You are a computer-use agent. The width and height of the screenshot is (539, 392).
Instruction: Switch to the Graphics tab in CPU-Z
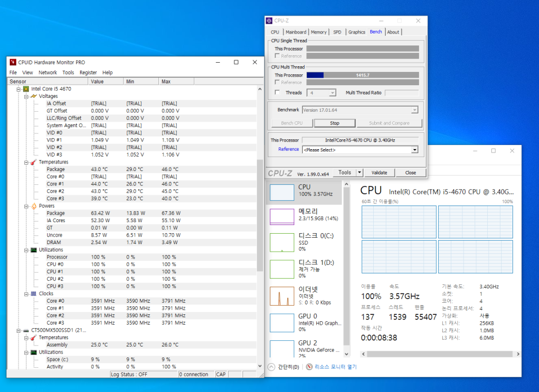356,32
